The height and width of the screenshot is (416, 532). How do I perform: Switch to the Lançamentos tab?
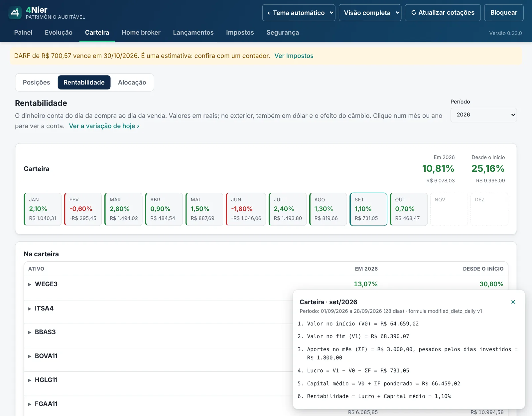(x=193, y=33)
